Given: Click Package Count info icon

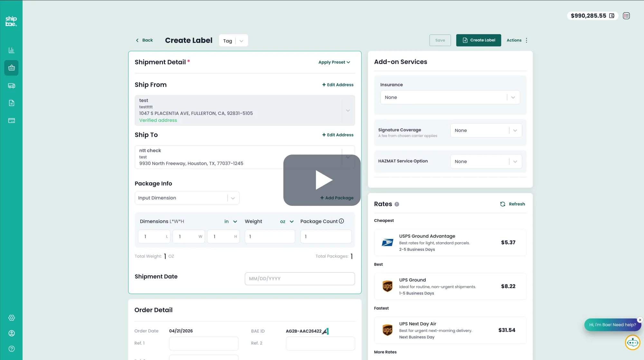Looking at the screenshot, I should point(341,221).
